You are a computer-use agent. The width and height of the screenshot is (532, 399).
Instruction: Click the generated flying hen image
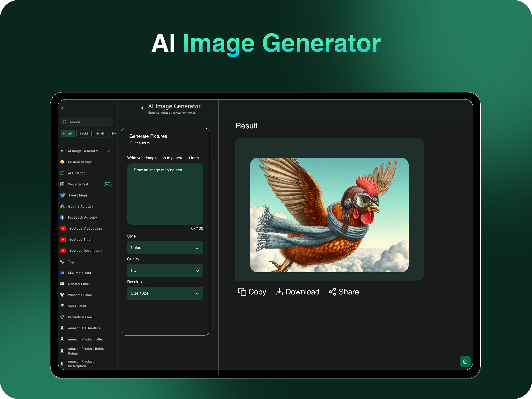click(329, 215)
